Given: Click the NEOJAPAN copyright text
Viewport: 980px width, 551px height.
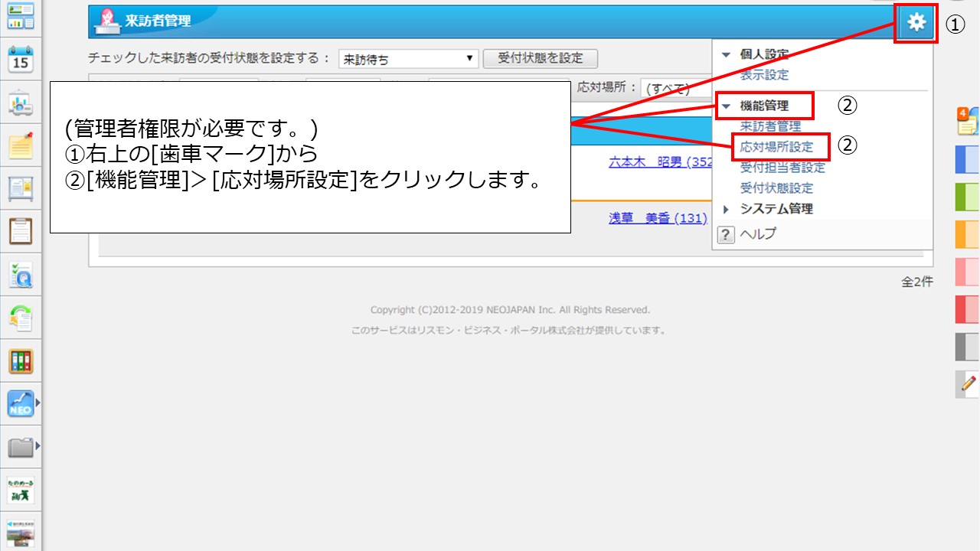Looking at the screenshot, I should tap(510, 310).
